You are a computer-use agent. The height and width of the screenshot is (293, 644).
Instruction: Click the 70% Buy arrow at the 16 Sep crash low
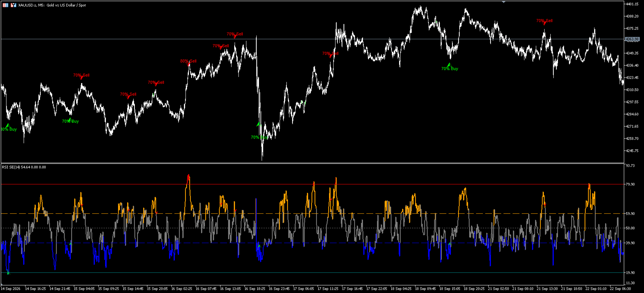pos(258,124)
